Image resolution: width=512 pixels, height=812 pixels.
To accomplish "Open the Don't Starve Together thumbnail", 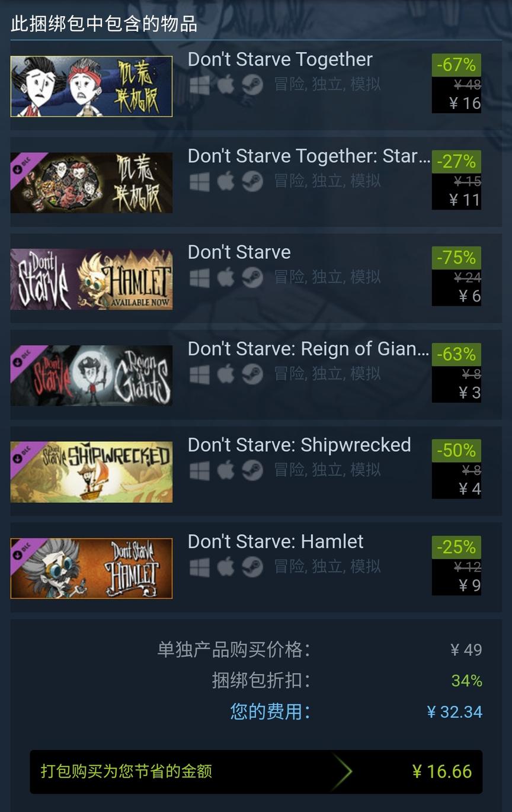I will (91, 86).
